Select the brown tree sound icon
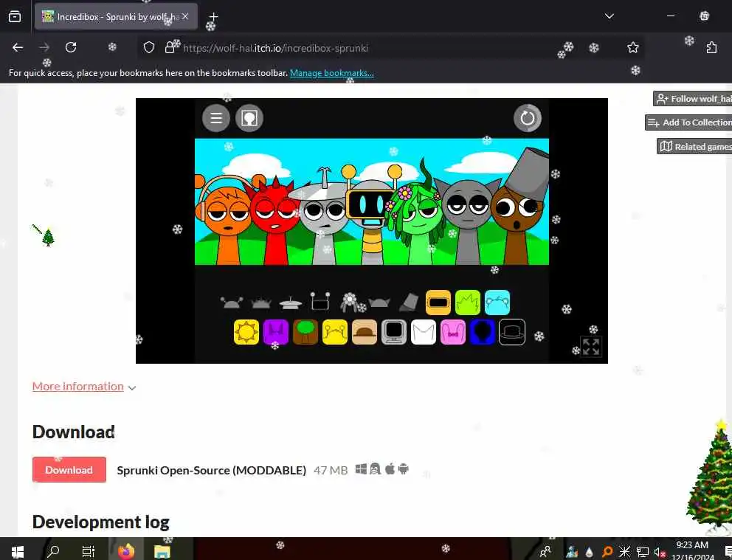This screenshot has width=732, height=560. (x=305, y=332)
